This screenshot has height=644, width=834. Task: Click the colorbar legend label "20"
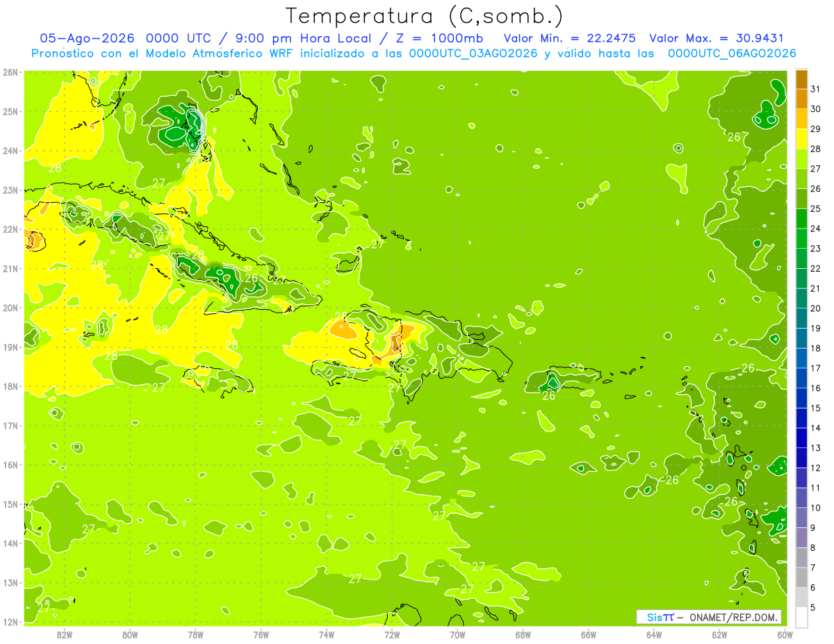pos(815,308)
